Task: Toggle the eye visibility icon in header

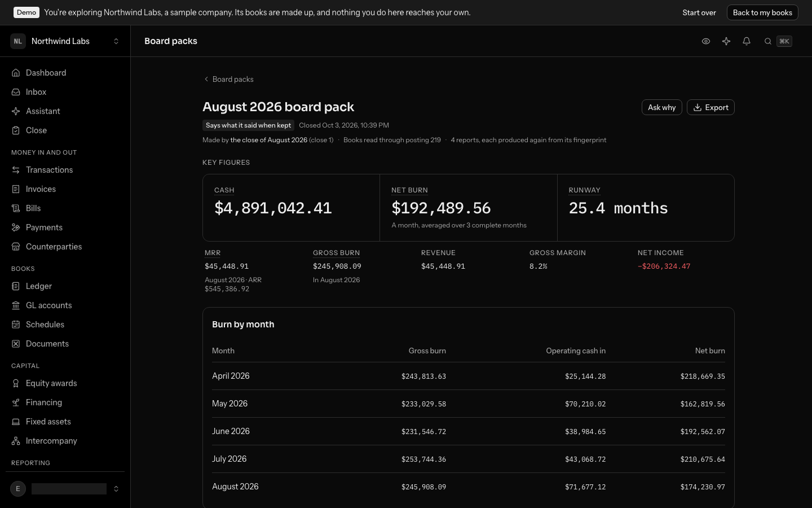Action: pyautogui.click(x=706, y=41)
